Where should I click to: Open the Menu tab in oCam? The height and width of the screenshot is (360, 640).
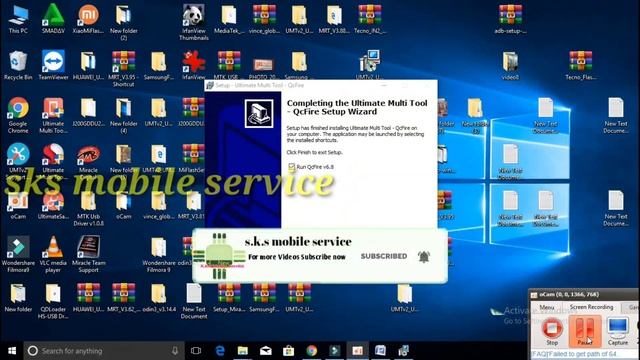(x=547, y=307)
